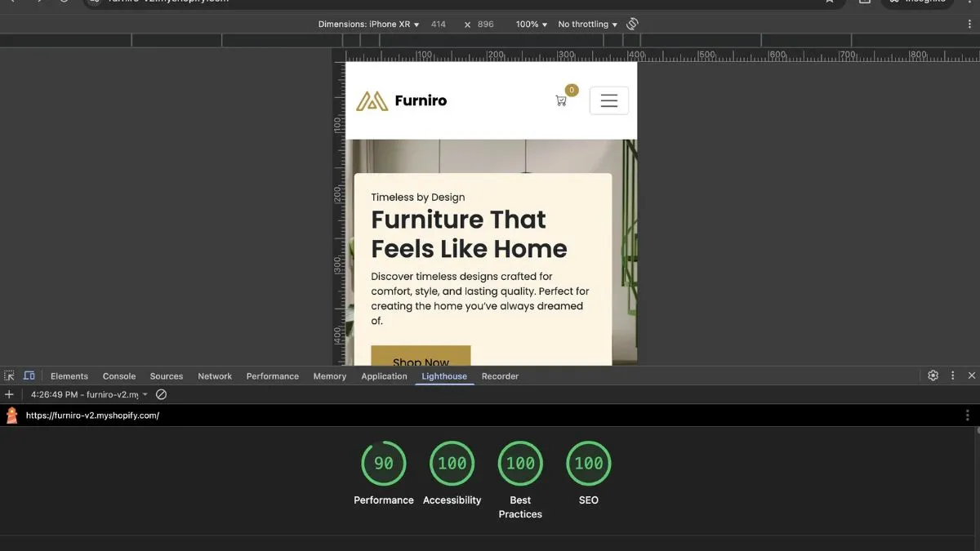Open the No throttling dropdown
The image size is (980, 551).
pos(586,24)
